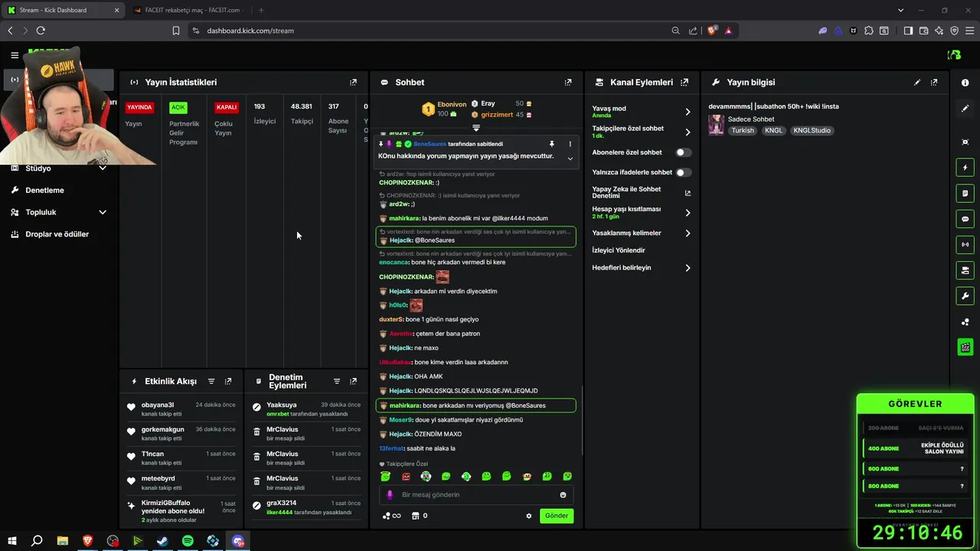Toggle Abonelere özel sohbet switch
This screenshot has height=551, width=980.
click(x=683, y=152)
